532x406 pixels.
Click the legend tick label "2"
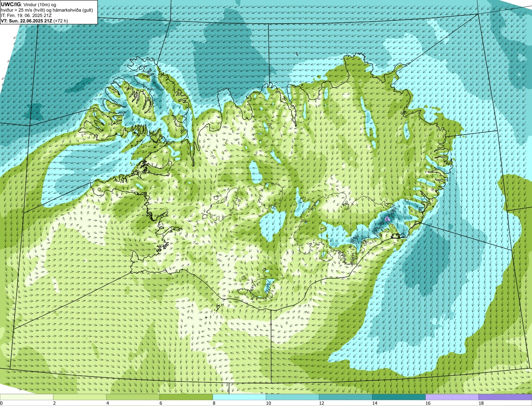54,403
